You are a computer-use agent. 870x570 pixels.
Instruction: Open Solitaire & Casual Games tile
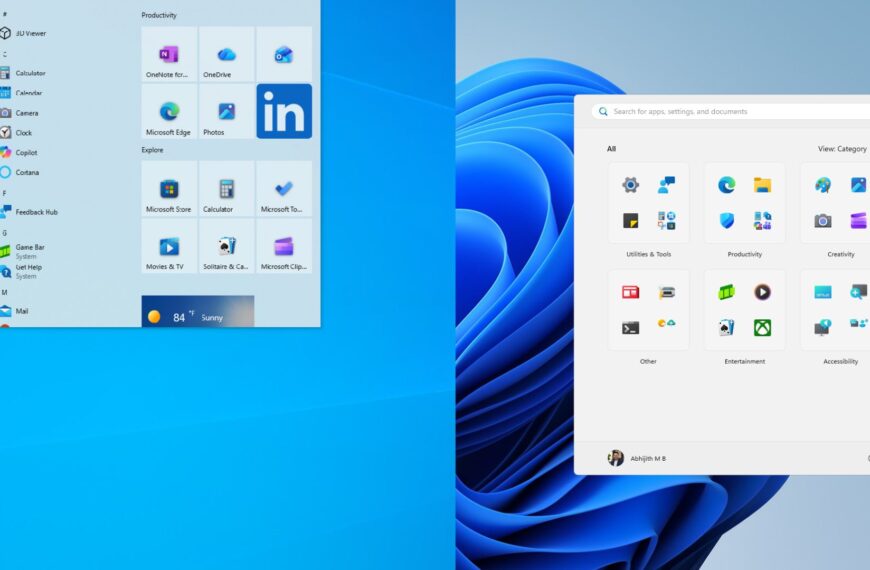226,246
